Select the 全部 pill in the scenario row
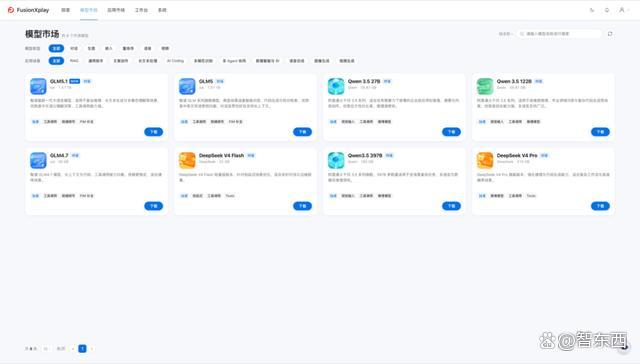Viewport: 640px width, 364px height. tap(56, 61)
